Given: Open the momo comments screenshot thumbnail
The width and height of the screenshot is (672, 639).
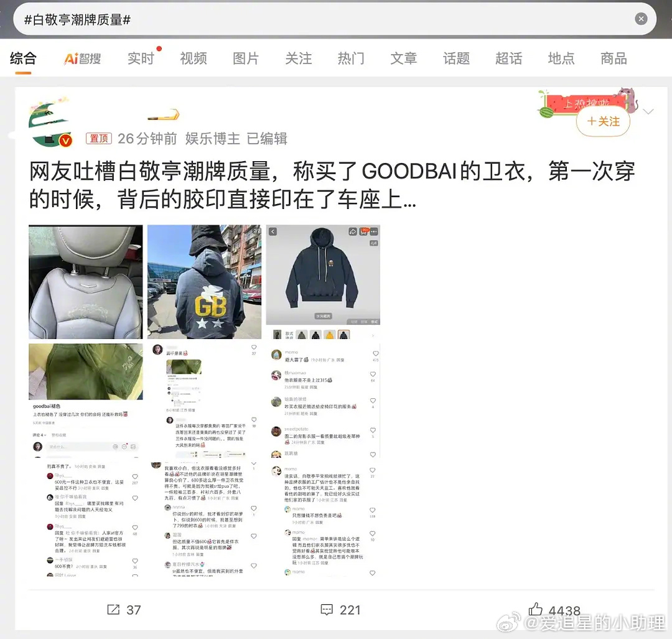Looking at the screenshot, I should point(323,401).
